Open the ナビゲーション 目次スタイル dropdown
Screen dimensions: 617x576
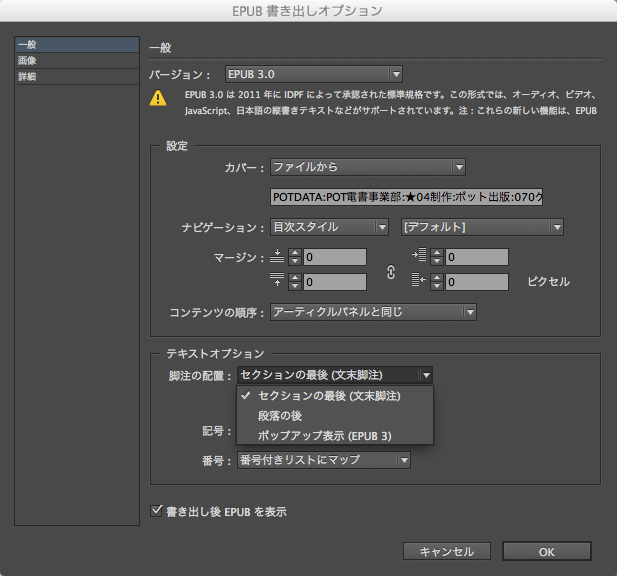329,227
